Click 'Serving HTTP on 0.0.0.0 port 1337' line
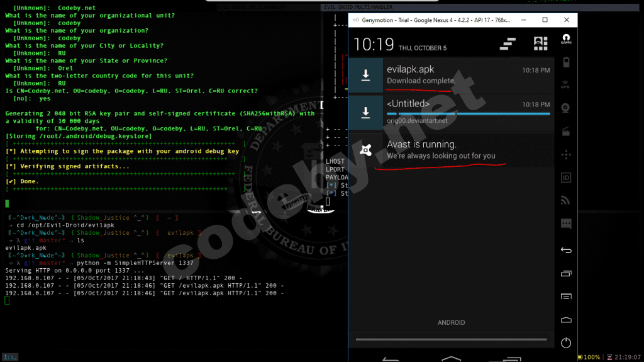Viewport: 644px width, 362px height. coord(75,270)
